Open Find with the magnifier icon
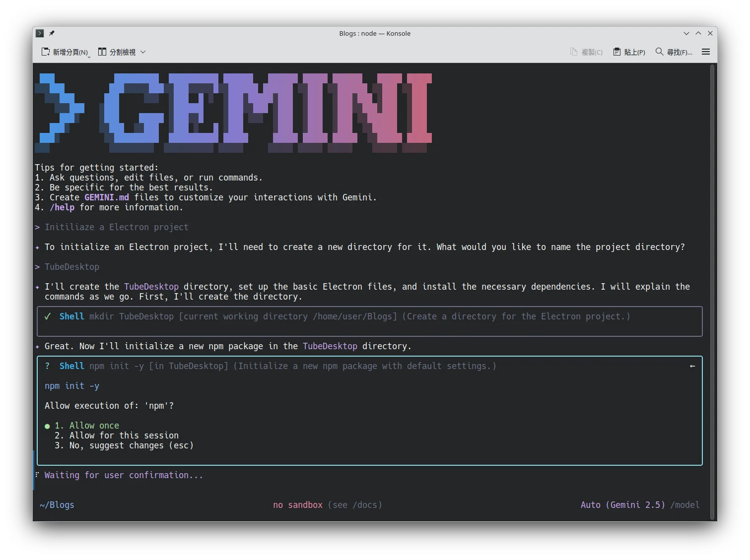Viewport: 750px width, 560px height. [659, 52]
